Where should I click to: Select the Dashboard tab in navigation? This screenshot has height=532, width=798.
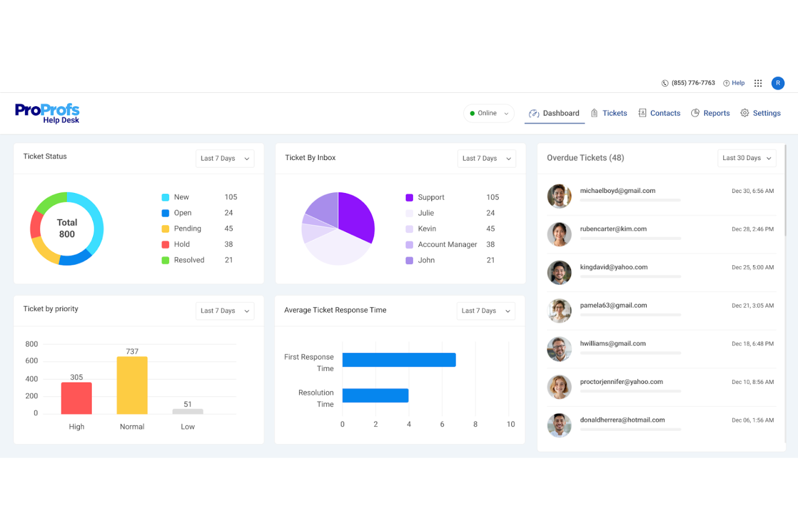coord(561,113)
